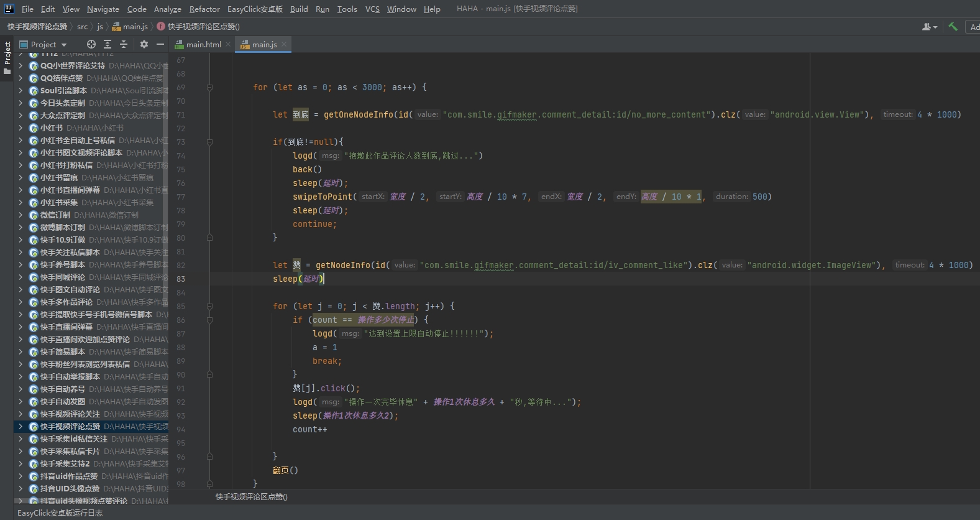Viewport: 980px width, 520px height.
Task: Open the Edit menu
Action: tap(48, 9)
